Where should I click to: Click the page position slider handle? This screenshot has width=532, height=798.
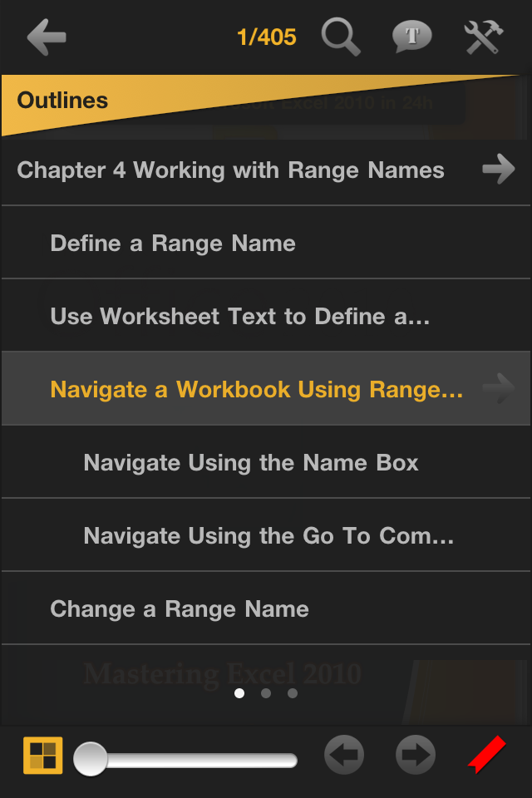91,759
